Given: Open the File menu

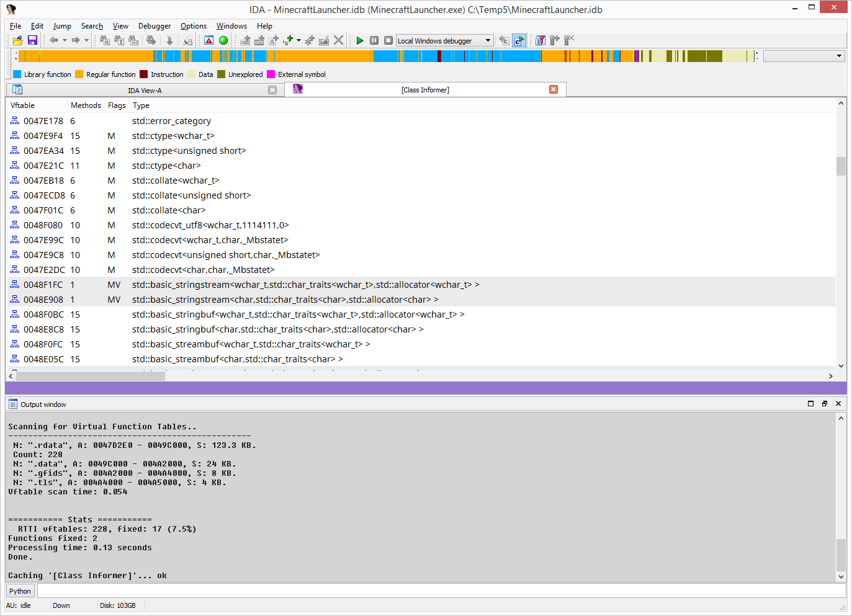Looking at the screenshot, I should pos(16,26).
